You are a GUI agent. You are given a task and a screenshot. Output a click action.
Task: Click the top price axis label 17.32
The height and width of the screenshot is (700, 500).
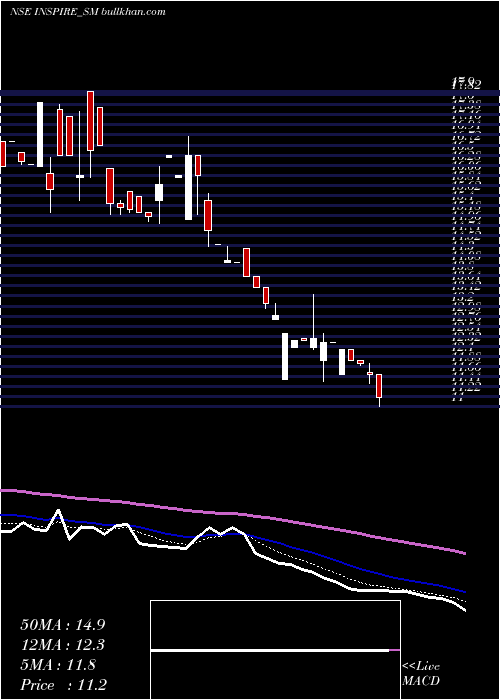pyautogui.click(x=466, y=83)
